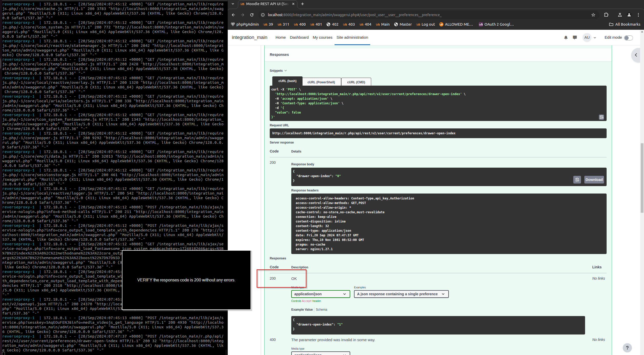The height and width of the screenshot is (355, 644).
Task: Open the bookmark labeled 400
Action: coord(300,24)
